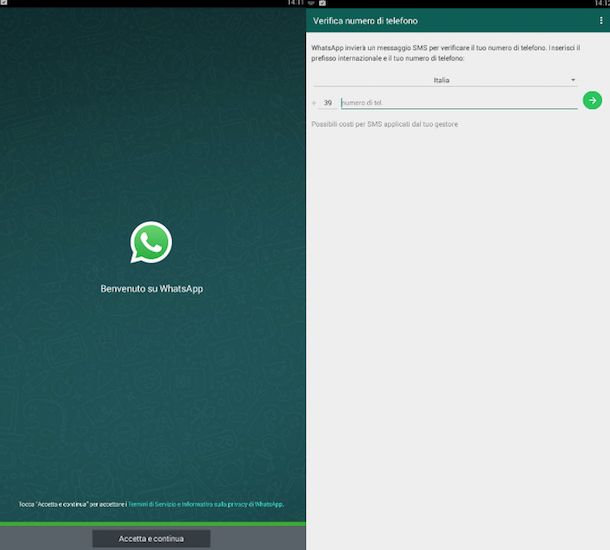
Task: Tap the notification icon in left status bar
Action: pos(4,2)
